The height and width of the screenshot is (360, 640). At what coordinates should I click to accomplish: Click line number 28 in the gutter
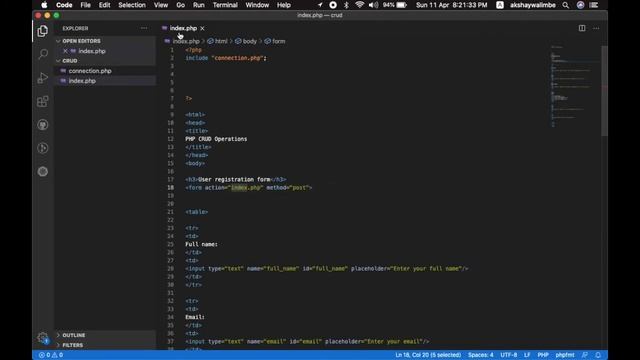click(x=170, y=269)
